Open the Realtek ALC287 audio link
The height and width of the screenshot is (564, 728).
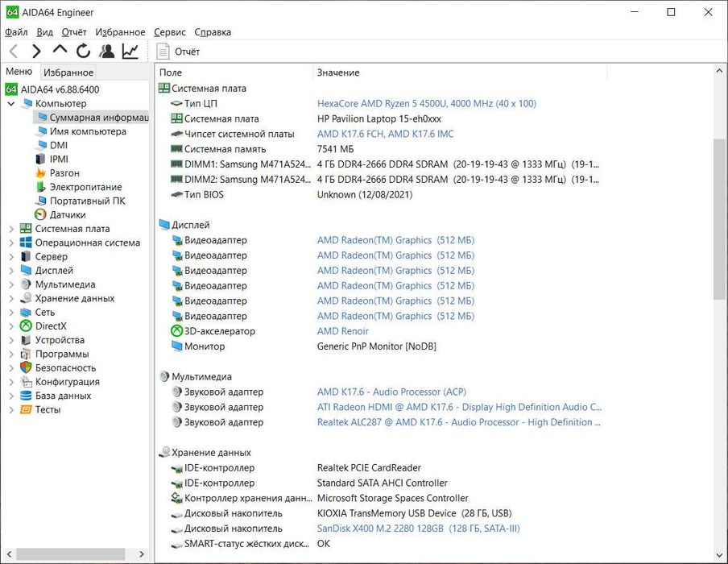coord(459,422)
